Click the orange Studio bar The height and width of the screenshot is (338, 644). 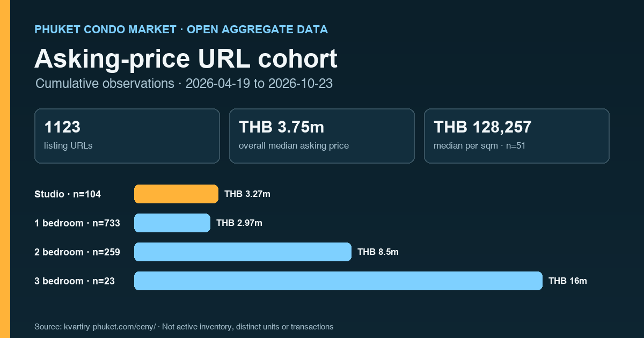pyautogui.click(x=176, y=194)
